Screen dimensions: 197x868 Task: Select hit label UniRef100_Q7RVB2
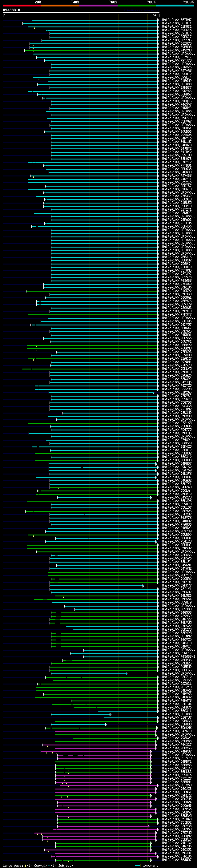pyautogui.click(x=177, y=396)
